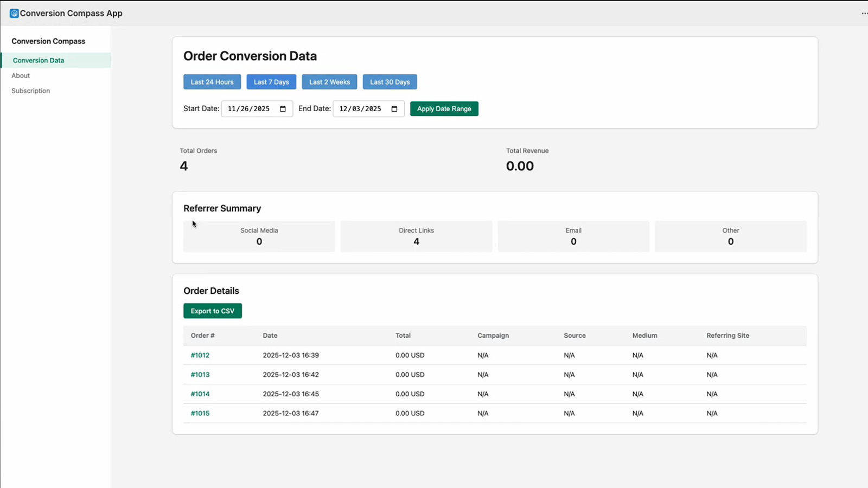This screenshot has width=868, height=488.
Task: Open the three-dot menu at top right
Action: point(864,13)
